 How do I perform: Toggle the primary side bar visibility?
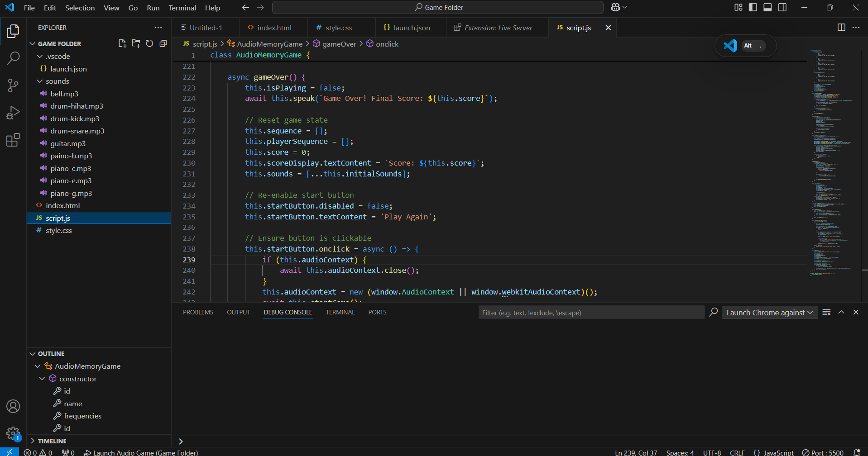(753, 7)
